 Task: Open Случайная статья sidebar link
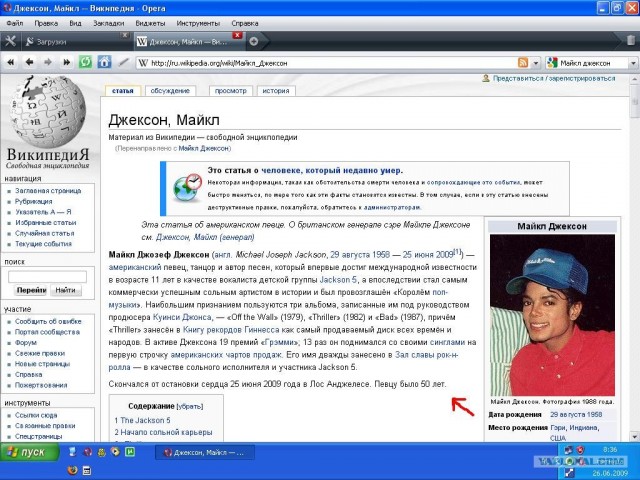(x=44, y=233)
